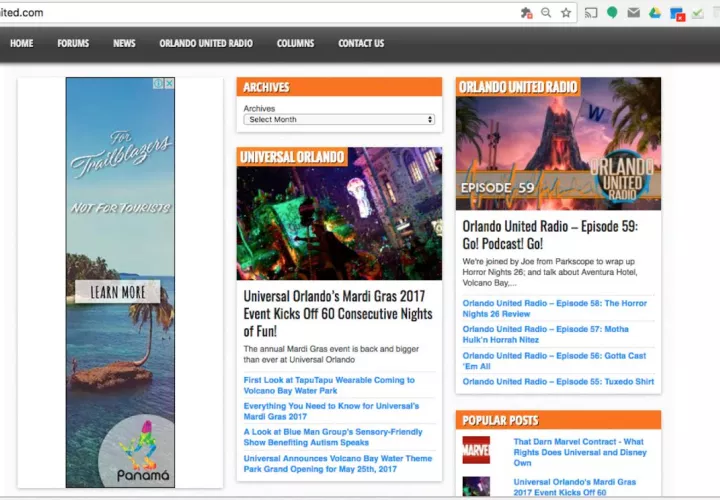Click the UNIVERSAL ORLANDO category label
The image size is (720, 500).
tap(292, 157)
